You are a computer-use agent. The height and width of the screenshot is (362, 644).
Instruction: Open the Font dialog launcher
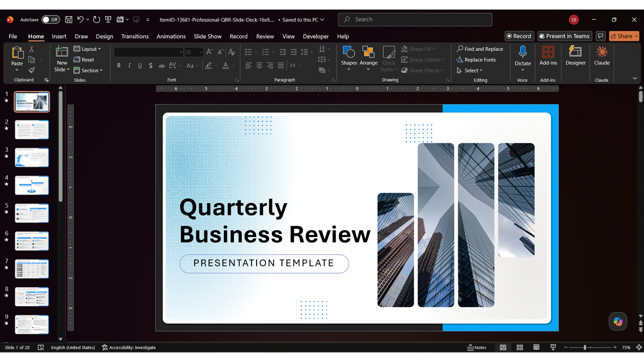pos(237,80)
